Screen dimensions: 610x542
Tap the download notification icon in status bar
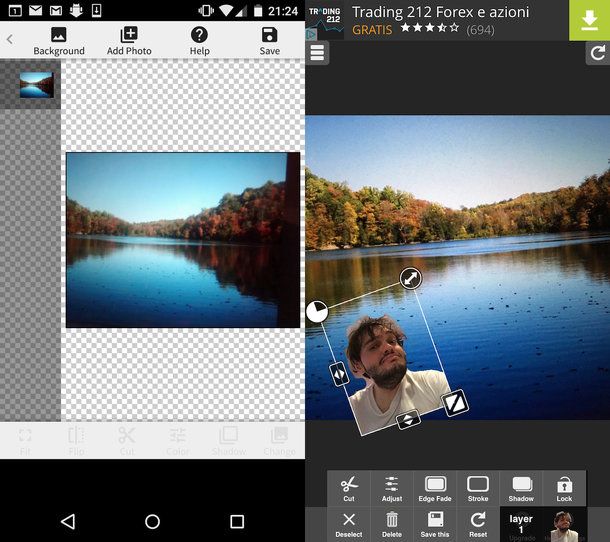tap(96, 11)
